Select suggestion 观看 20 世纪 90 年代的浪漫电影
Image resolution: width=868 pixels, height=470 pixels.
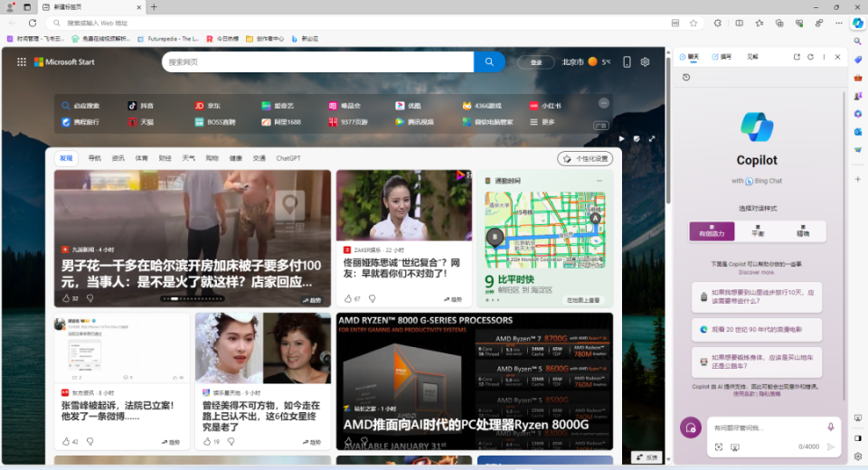tap(757, 329)
